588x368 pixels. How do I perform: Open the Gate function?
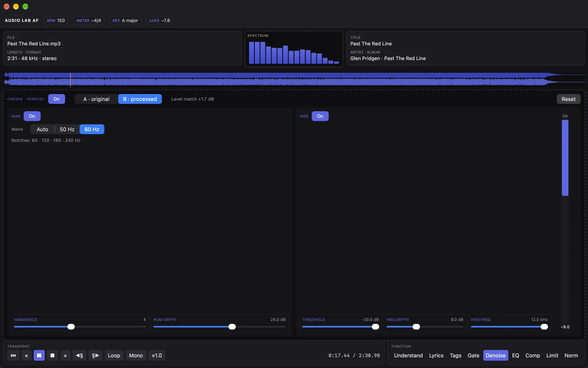473,355
